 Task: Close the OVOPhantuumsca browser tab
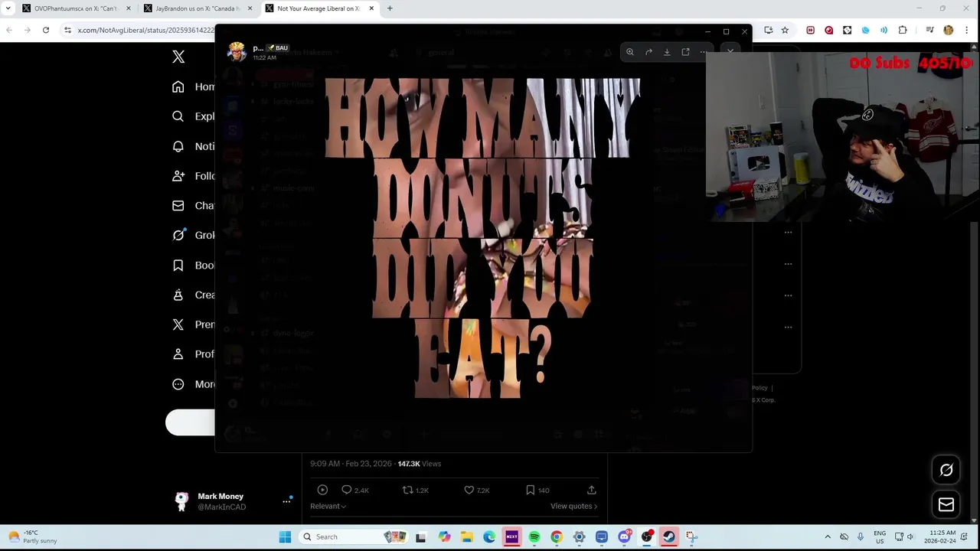pos(128,8)
